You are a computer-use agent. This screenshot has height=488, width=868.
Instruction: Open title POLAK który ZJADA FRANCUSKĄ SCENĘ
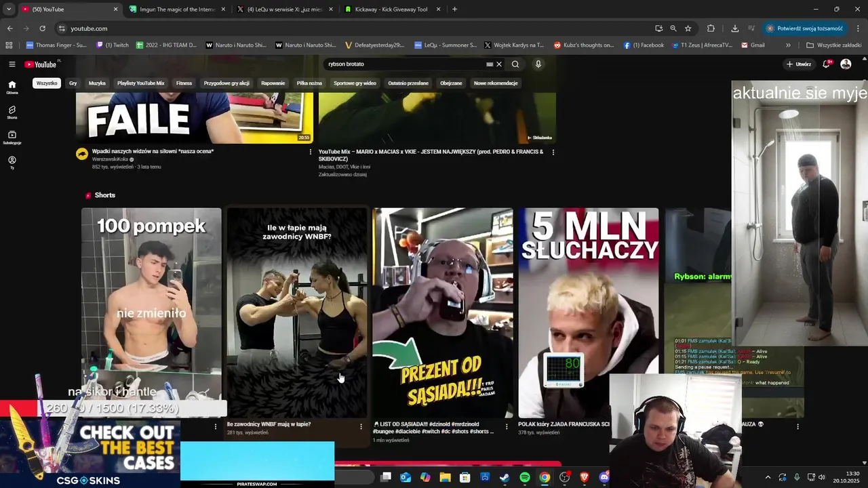click(564, 424)
